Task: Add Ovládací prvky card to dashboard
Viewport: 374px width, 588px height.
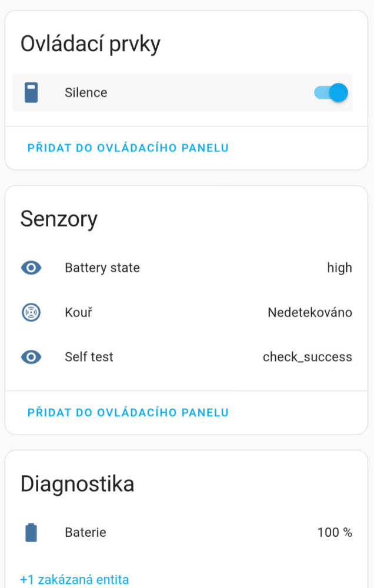Action: point(128,148)
